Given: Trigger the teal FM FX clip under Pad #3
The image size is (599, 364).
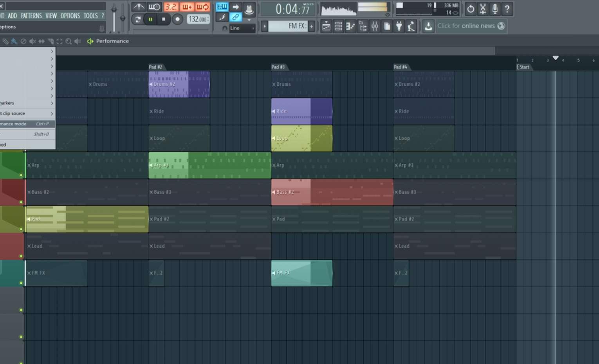Looking at the screenshot, I should [301, 273].
